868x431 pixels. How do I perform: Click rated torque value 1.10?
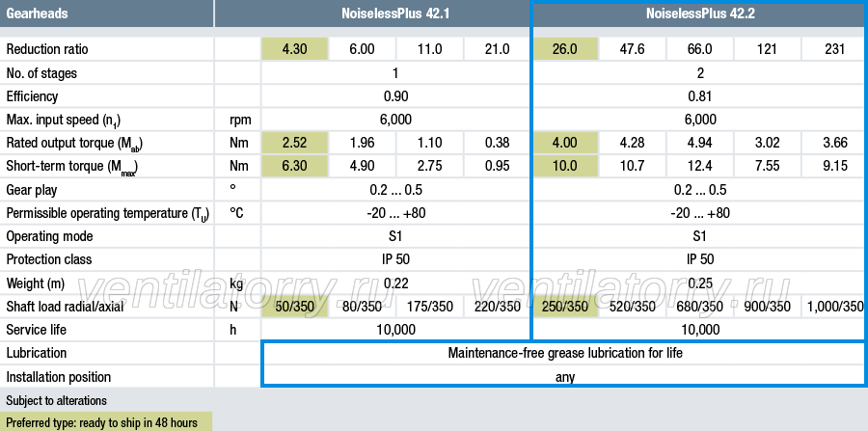point(429,143)
